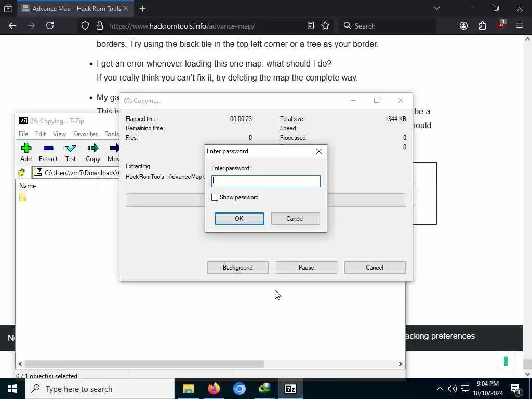The image size is (532, 399).
Task: Open File Explorer from taskbar
Action: point(188,389)
